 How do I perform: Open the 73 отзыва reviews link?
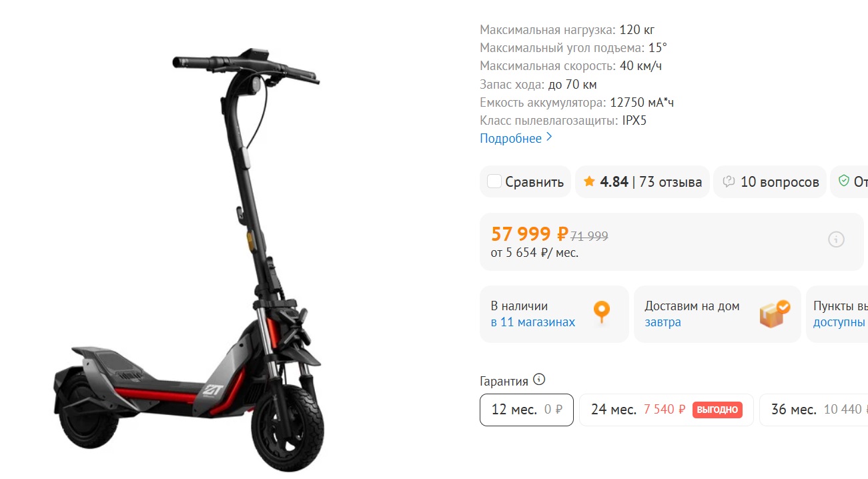click(671, 182)
